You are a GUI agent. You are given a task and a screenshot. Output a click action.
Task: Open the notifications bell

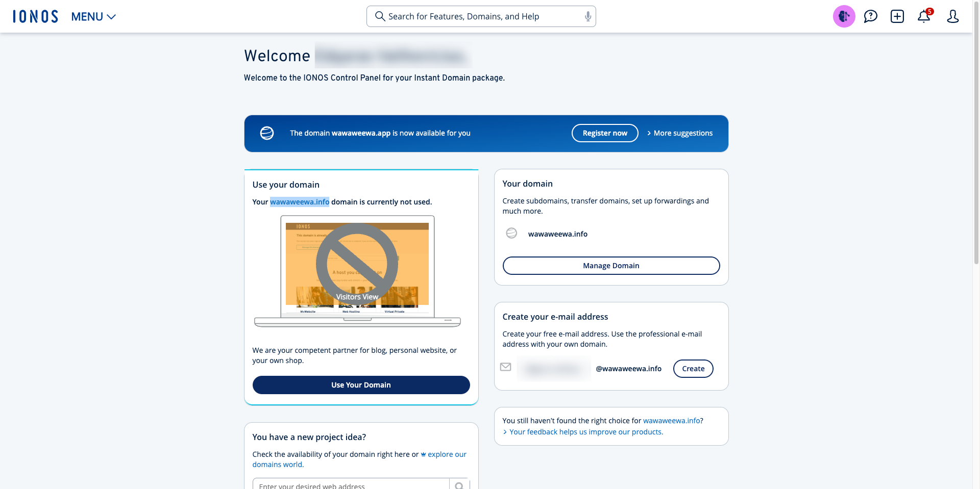(924, 16)
